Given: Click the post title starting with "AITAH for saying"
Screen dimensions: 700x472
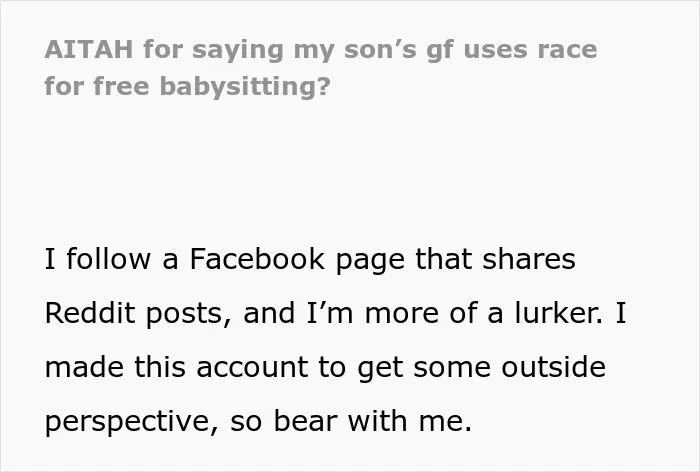Looking at the screenshot, I should click(321, 67).
